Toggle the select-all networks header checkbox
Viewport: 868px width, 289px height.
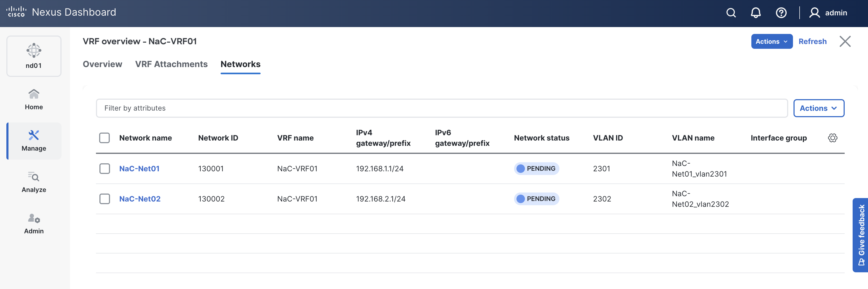tap(104, 138)
